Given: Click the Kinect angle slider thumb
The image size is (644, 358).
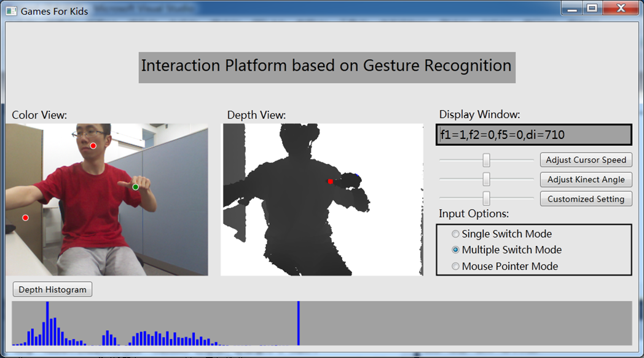Looking at the screenshot, I should click(486, 179).
